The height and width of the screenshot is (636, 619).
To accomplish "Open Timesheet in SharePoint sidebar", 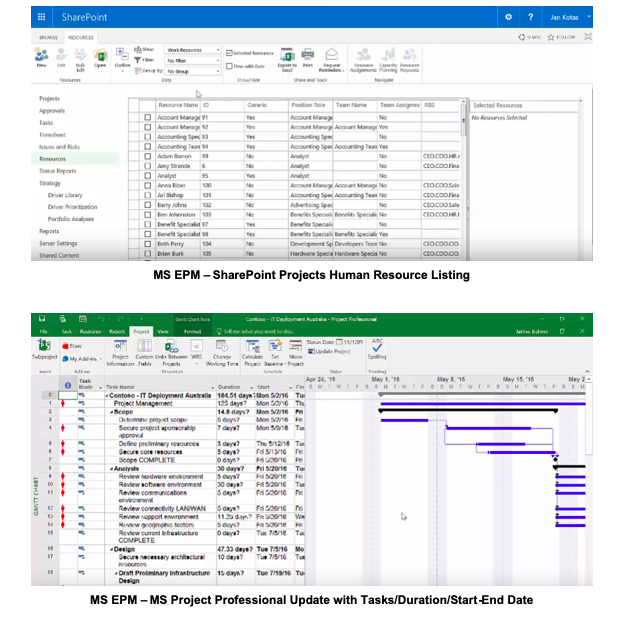I will point(52,135).
